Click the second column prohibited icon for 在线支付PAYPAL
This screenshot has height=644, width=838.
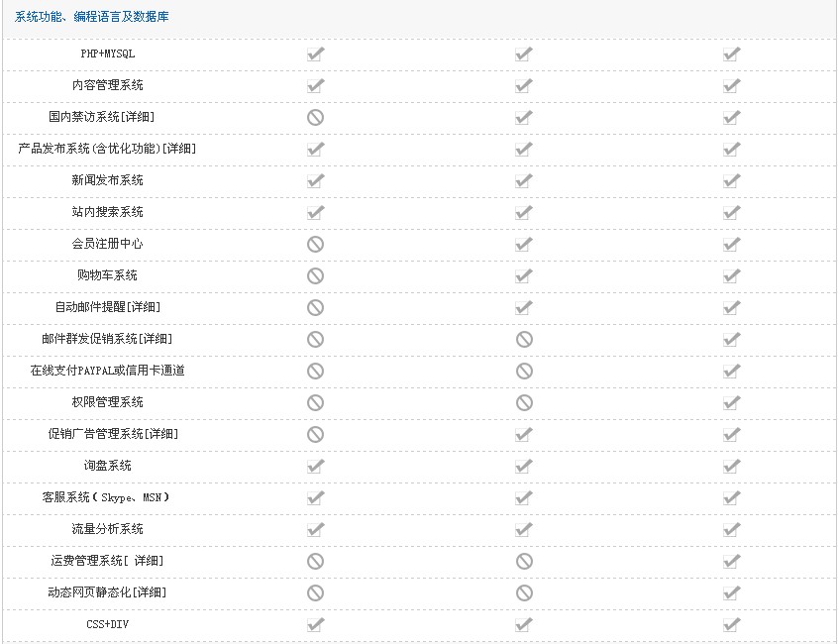[x=524, y=371]
